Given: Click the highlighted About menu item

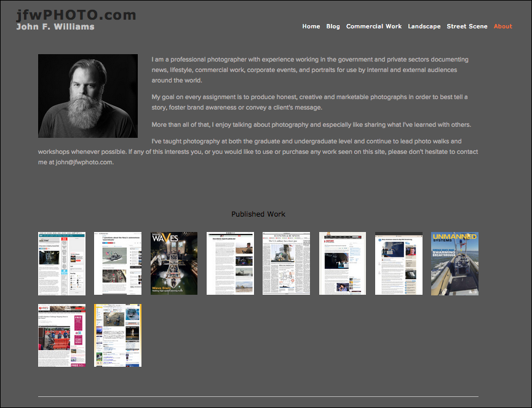Looking at the screenshot, I should [503, 26].
